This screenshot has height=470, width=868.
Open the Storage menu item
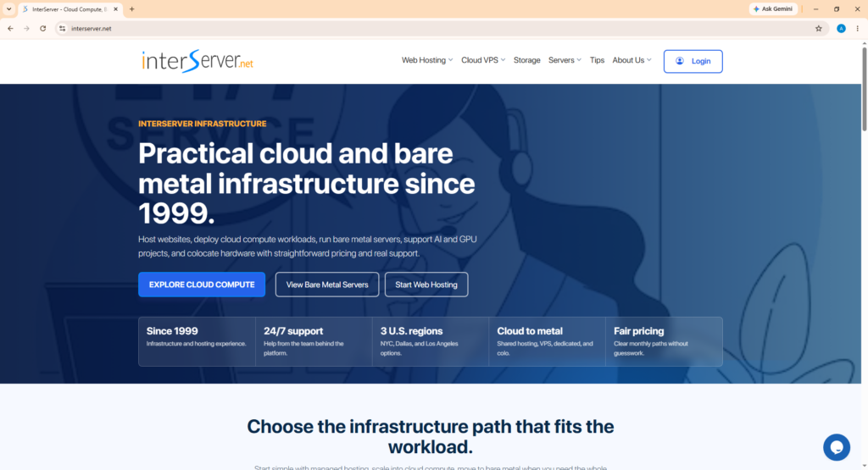[526, 60]
